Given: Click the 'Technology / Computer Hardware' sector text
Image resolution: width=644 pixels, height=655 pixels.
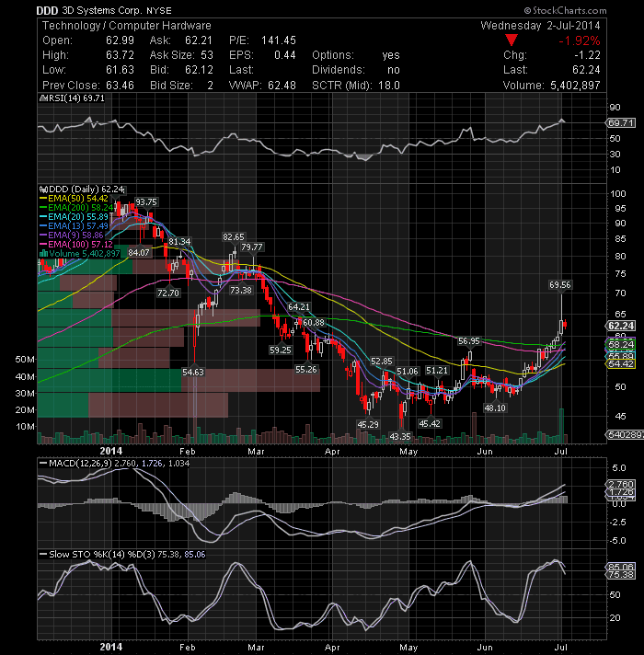Looking at the screenshot, I should point(127,26).
